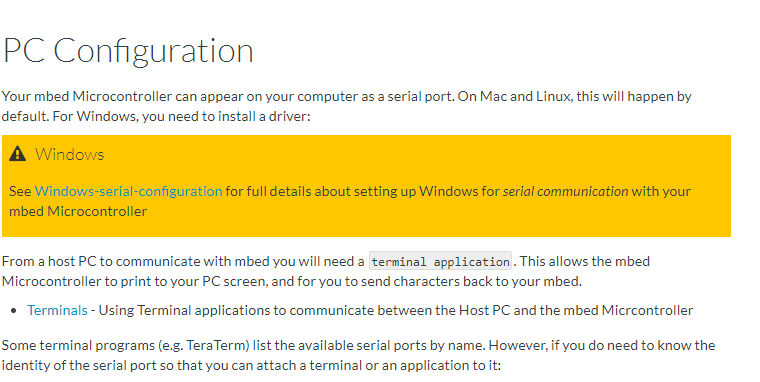760x382 pixels.
Task: Click the sentence about installing a driver
Action: 181,116
